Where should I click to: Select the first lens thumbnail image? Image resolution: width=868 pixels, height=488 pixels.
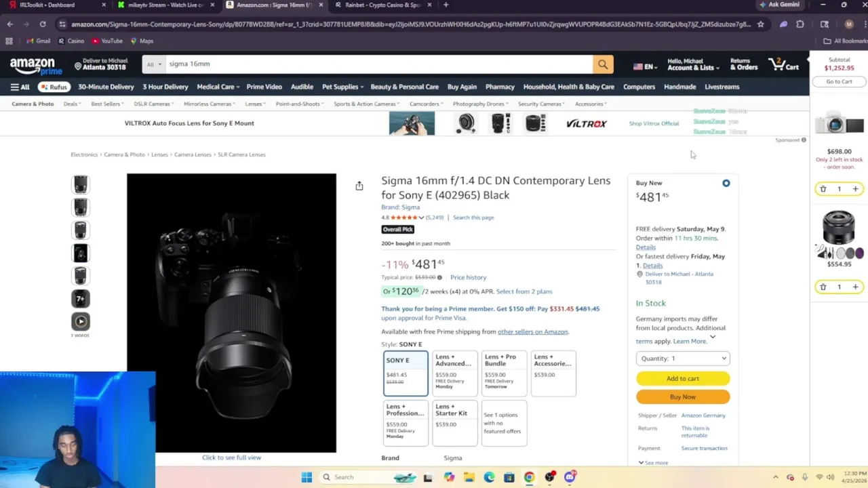pyautogui.click(x=81, y=184)
